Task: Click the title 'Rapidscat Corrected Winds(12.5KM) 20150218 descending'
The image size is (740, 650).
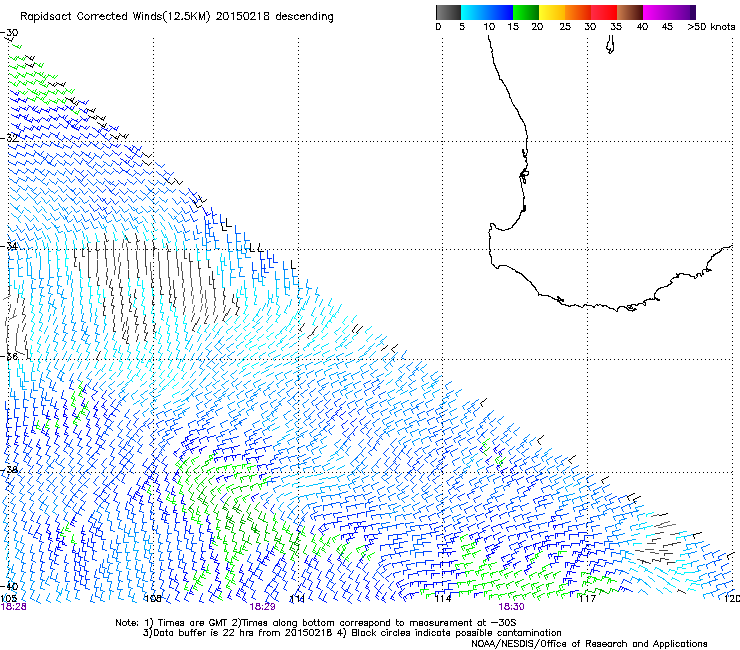Action: [177, 17]
